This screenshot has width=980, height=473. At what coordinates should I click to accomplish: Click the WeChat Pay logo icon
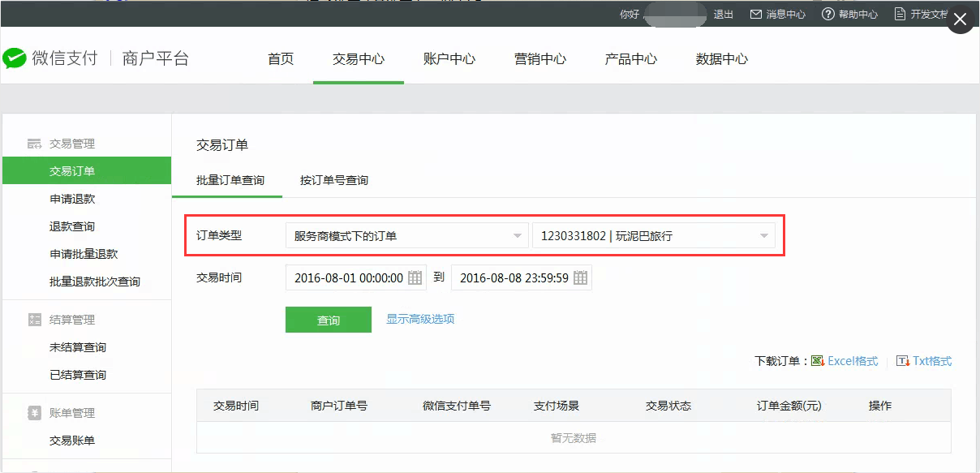15,58
